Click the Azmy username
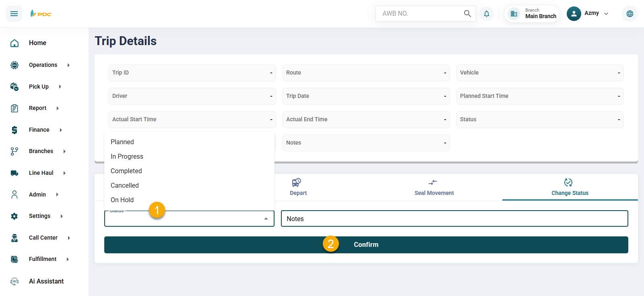Viewport: 644px width, 296px height. pos(592,13)
